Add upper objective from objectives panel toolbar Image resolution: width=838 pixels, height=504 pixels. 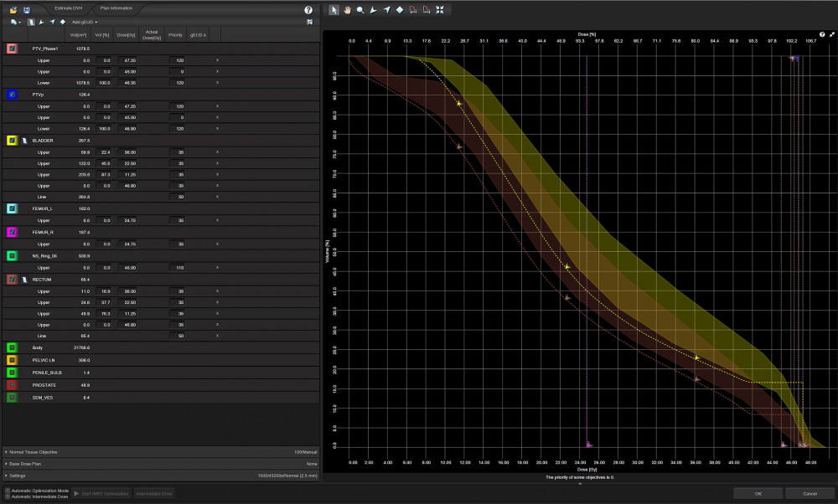tap(42, 22)
